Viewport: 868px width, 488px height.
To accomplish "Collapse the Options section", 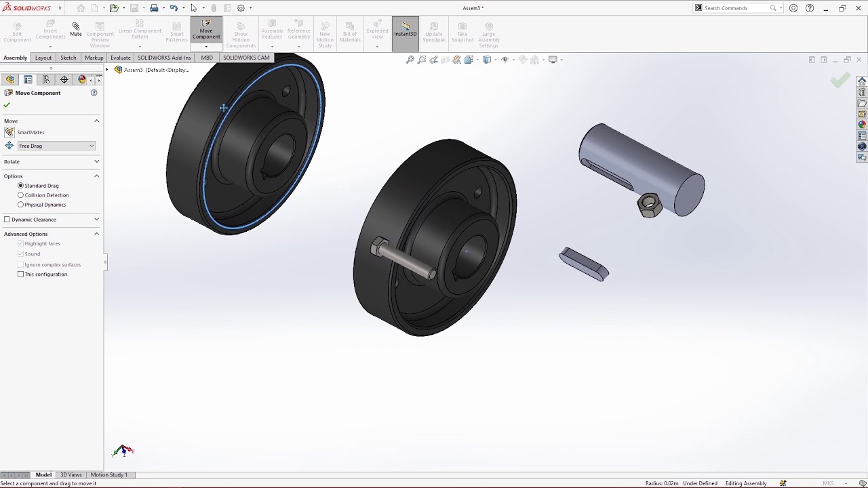I will 96,176.
